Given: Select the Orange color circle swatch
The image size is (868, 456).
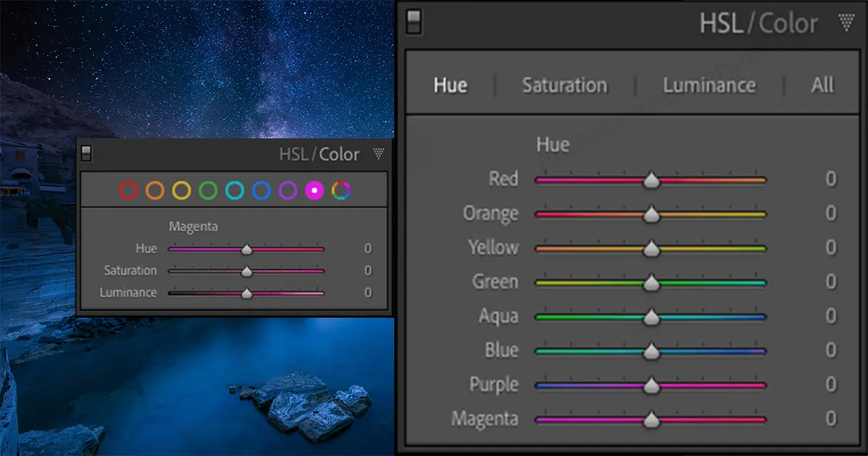Looking at the screenshot, I should pos(156,190).
